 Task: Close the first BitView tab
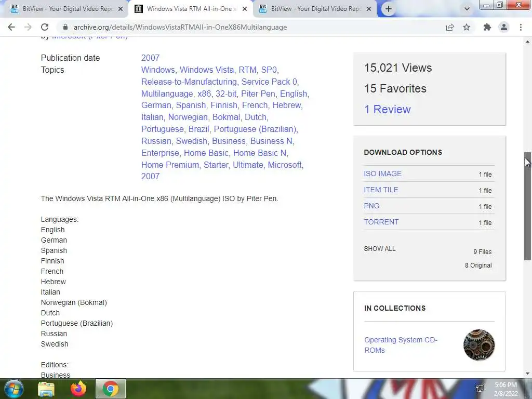click(120, 9)
